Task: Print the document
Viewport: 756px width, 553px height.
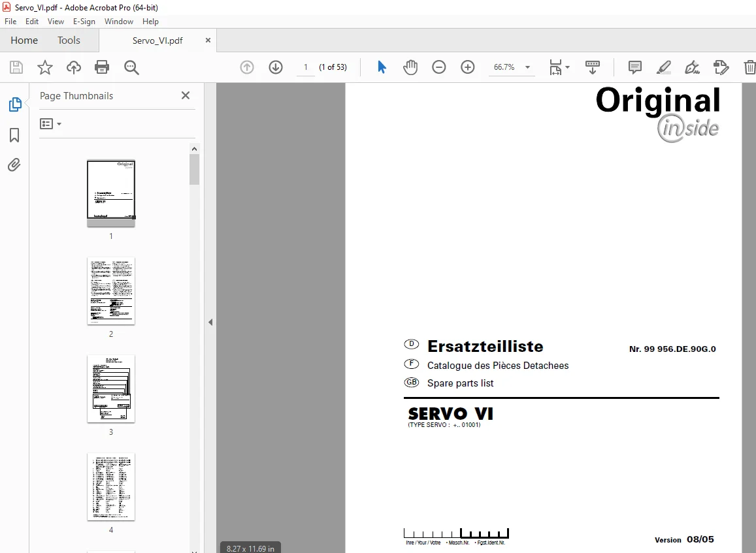Action: [x=102, y=67]
